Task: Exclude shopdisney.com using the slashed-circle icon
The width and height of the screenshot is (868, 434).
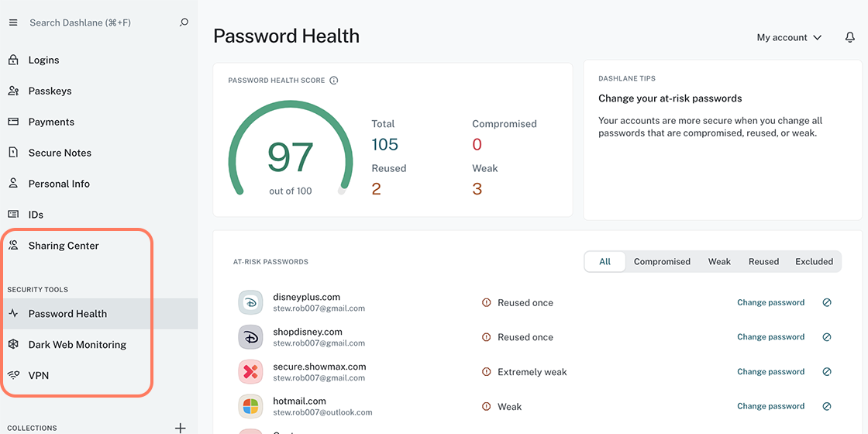Action: coord(826,337)
